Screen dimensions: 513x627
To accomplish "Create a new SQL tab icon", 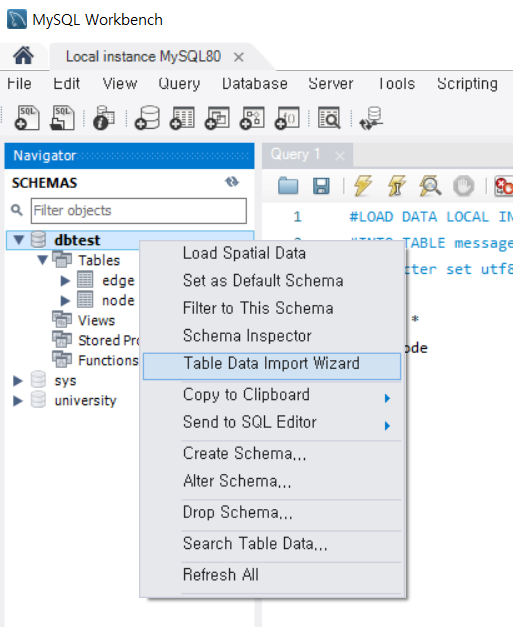I will click(x=27, y=118).
